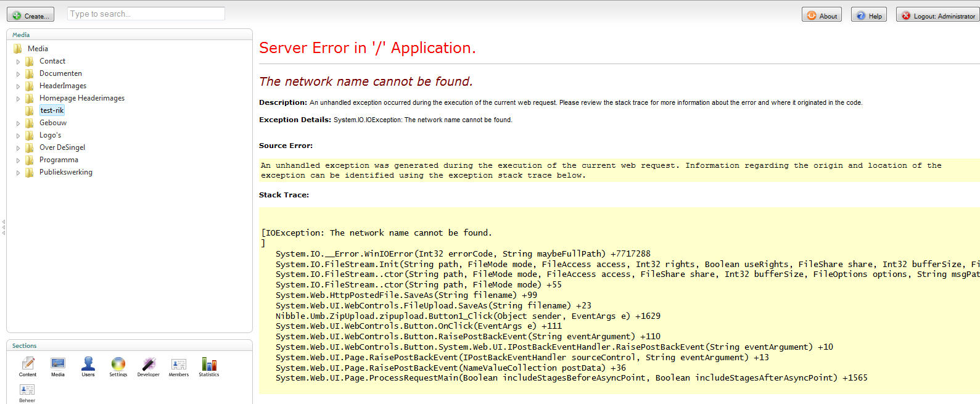Viewport: 980px width, 404px height.
Task: Expand the HeaderImages folder arrow
Action: tap(18, 86)
